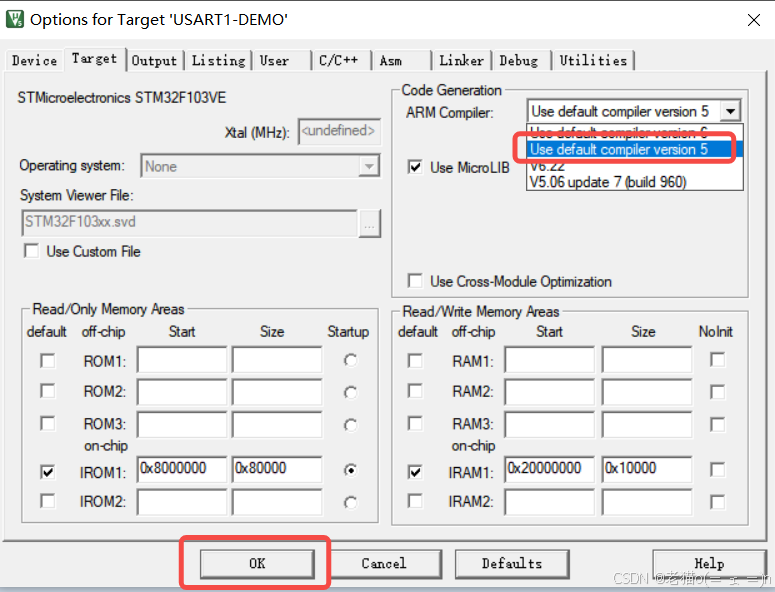Viewport: 775px width, 592px height.
Task: Restore settings with the Defaults button
Action: click(512, 564)
